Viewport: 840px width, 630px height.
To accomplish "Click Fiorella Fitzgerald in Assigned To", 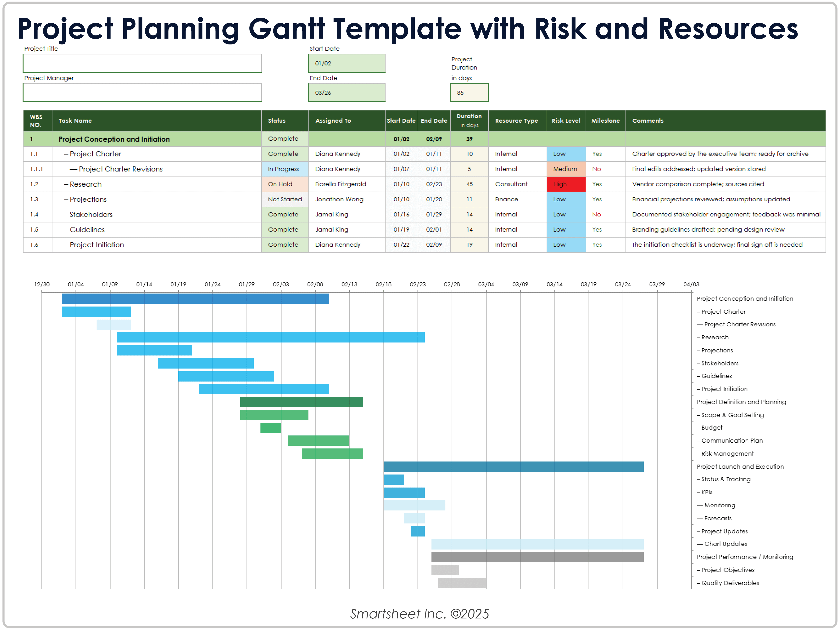I will tap(340, 184).
